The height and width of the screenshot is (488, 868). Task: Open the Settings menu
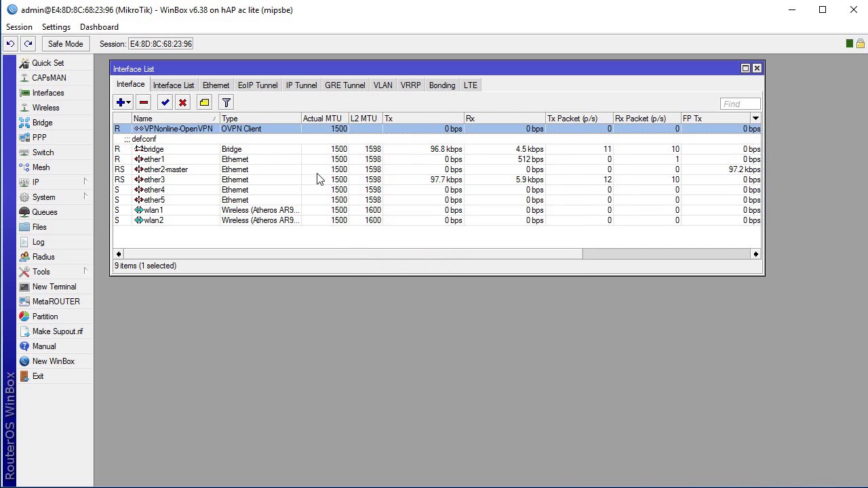pos(56,27)
